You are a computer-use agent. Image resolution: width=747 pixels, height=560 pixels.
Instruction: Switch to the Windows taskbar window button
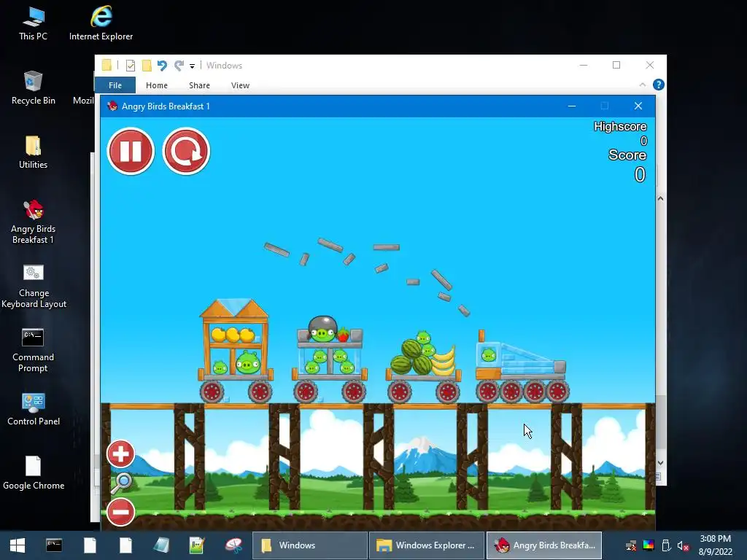tap(309, 545)
